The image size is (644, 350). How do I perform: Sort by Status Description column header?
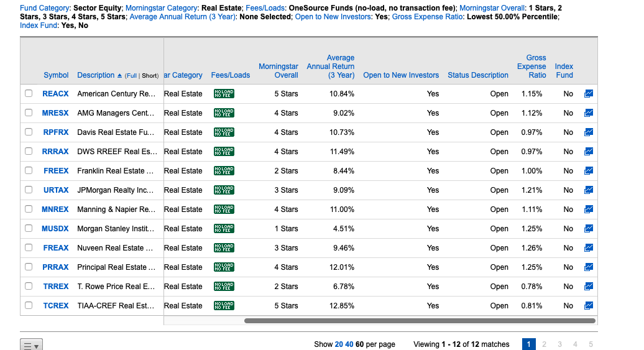click(x=478, y=75)
